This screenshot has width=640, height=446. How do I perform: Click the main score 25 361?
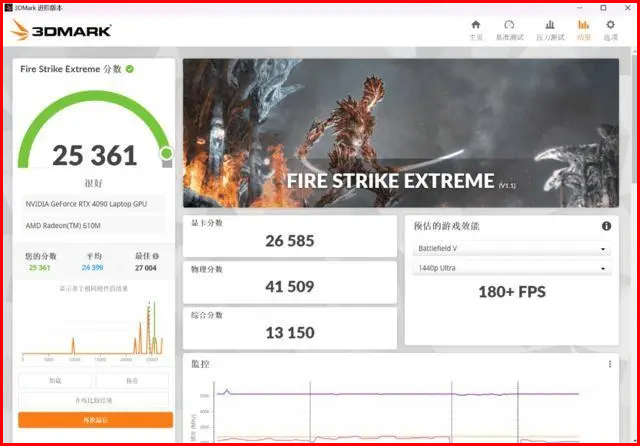click(95, 155)
